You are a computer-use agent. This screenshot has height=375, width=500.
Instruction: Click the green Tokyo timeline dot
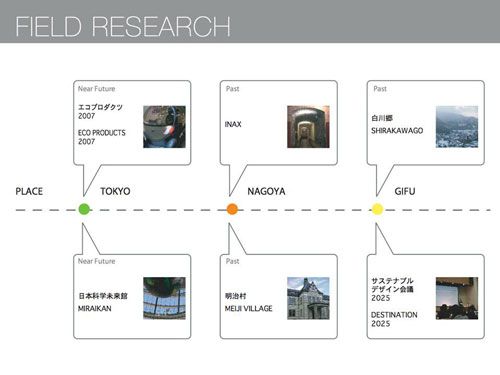pyautogui.click(x=84, y=209)
